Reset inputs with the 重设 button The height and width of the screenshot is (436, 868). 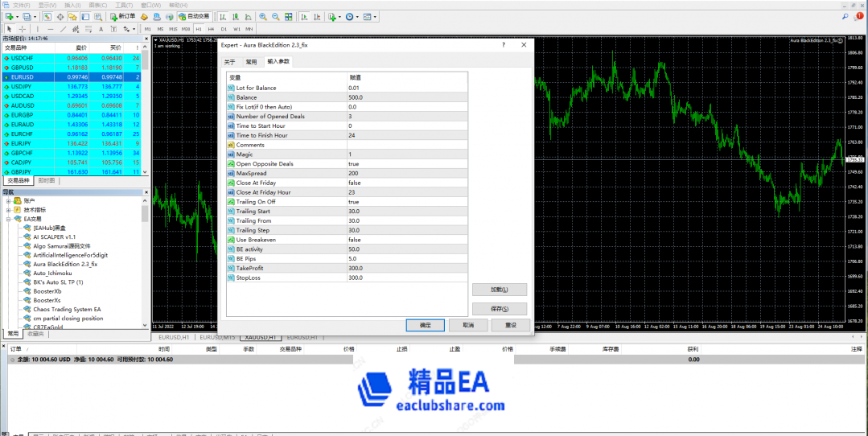coord(510,325)
